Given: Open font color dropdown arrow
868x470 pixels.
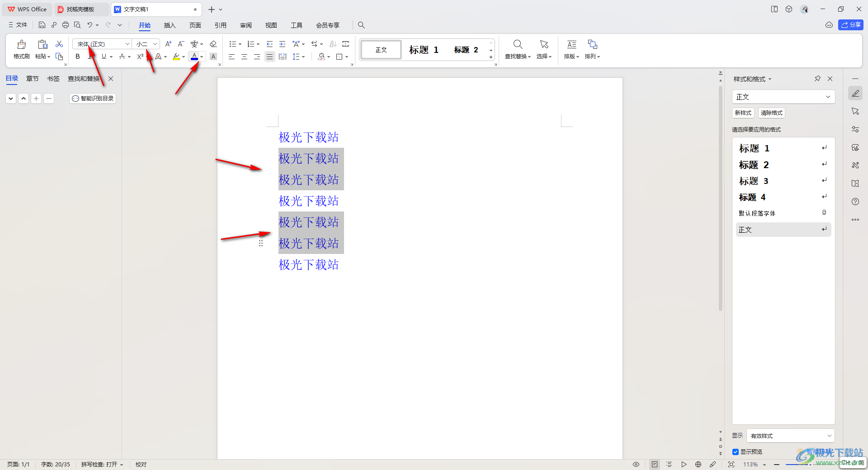Looking at the screenshot, I should coord(202,56).
